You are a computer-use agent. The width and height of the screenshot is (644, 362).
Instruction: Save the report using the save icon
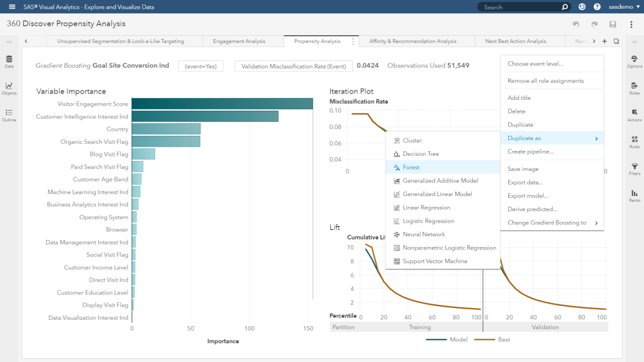(x=613, y=23)
